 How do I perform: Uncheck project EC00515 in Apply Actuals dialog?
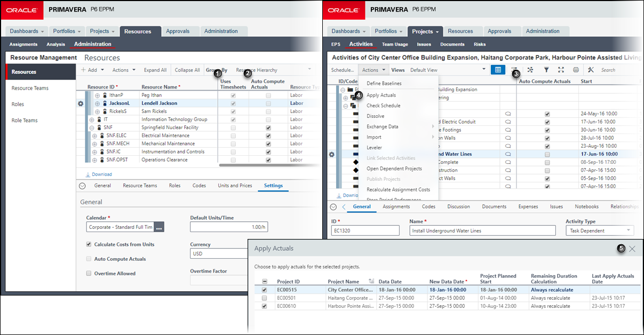[x=264, y=290]
